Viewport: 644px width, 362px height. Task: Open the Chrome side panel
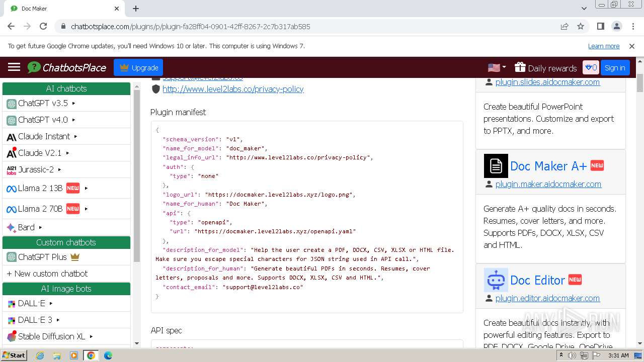[600, 26]
